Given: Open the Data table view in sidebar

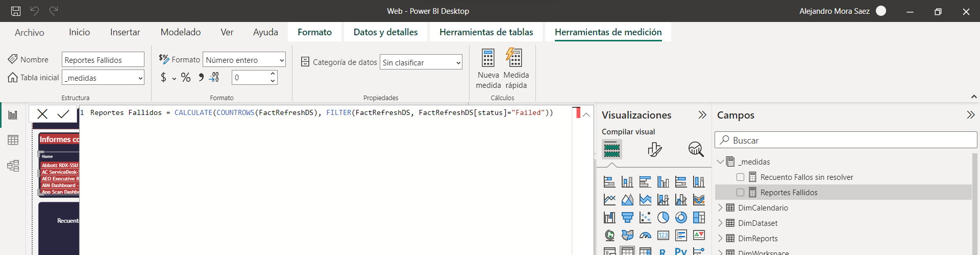Looking at the screenshot, I should [x=13, y=140].
